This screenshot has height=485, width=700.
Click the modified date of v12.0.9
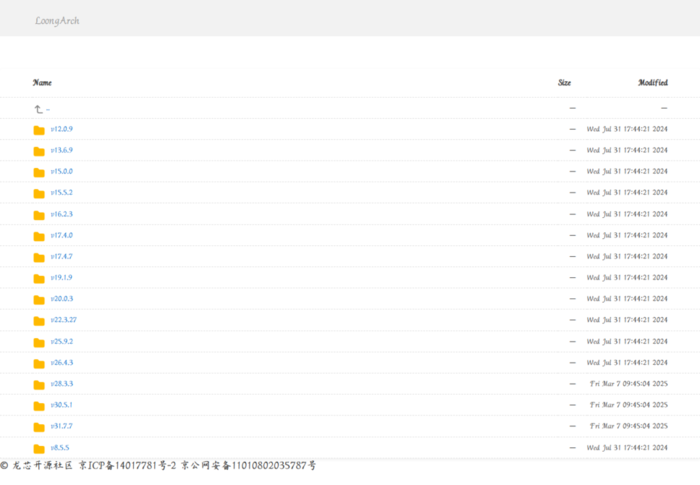click(627, 129)
